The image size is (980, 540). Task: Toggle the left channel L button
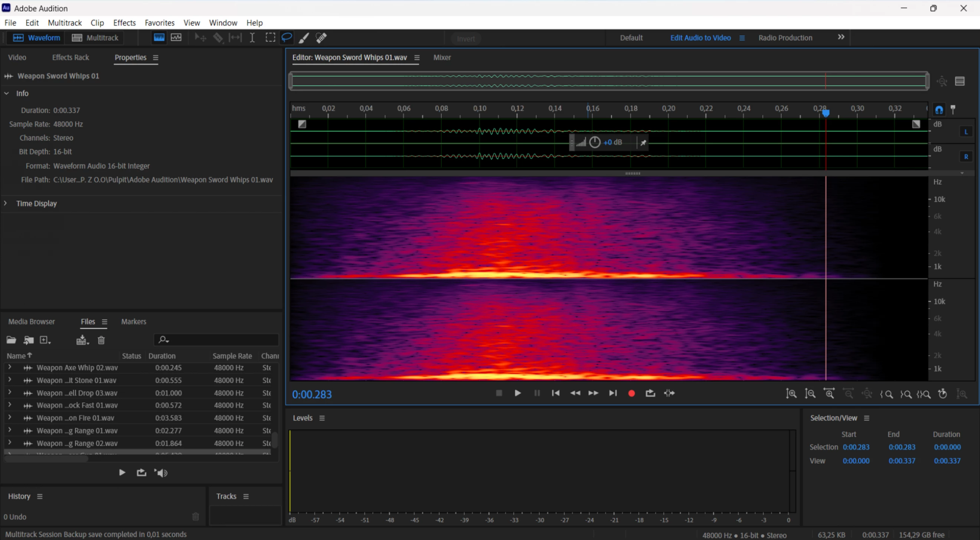966,132
